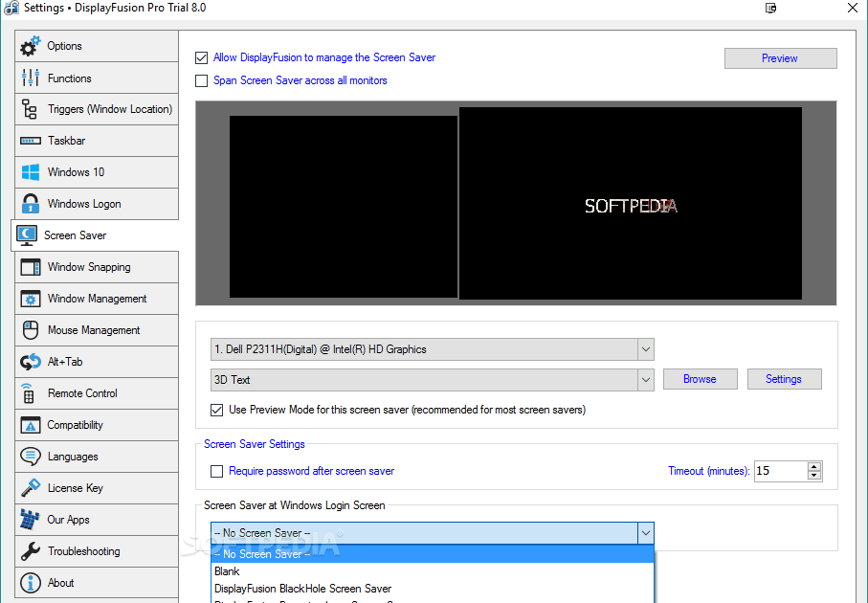Toggle Allow DisplayFusion to manage Screen Saver

202,57
